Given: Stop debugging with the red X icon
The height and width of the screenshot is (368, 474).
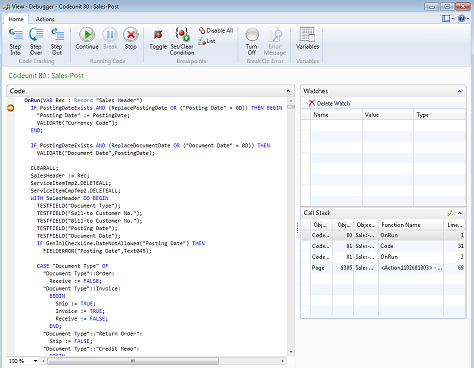Looking at the screenshot, I should [x=131, y=34].
